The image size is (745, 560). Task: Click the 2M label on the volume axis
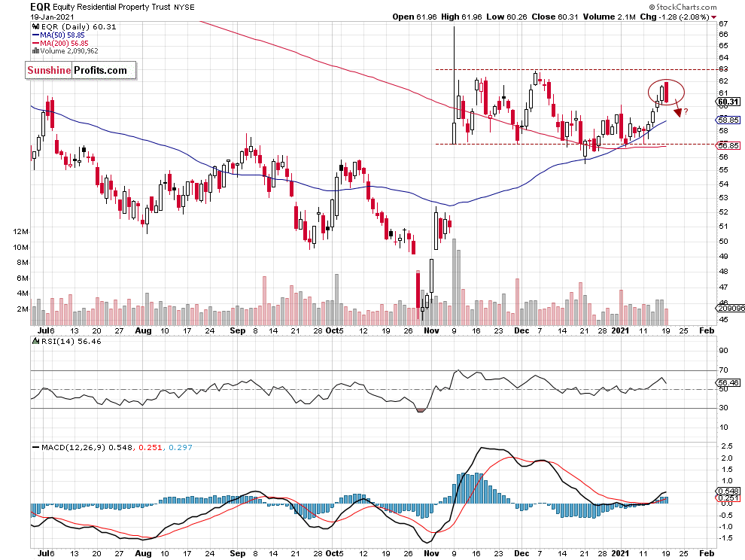(x=23, y=309)
